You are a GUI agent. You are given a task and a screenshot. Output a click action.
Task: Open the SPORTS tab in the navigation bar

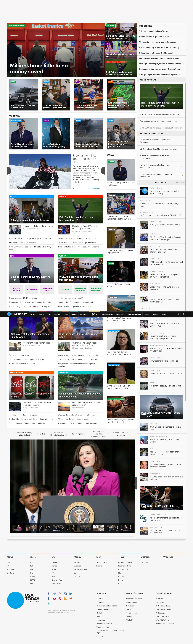click(41, 314)
